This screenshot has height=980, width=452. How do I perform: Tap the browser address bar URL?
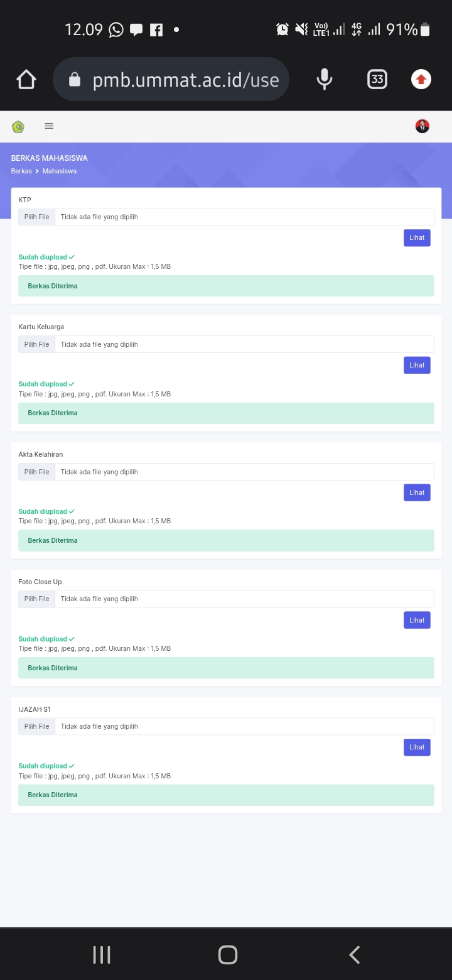tap(185, 80)
